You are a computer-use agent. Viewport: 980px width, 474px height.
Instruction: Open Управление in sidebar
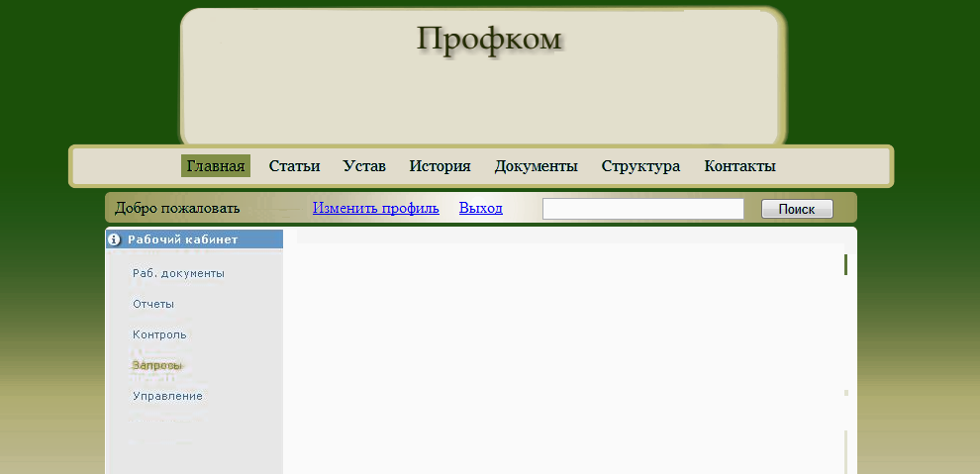coord(167,396)
